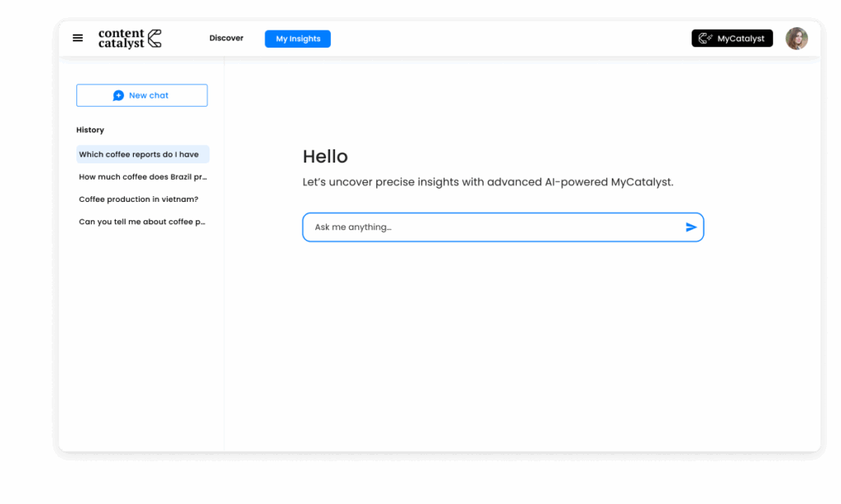This screenshot has width=841, height=504.
Task: Click the sparkle icon inside MyCatalyst button
Action: click(705, 39)
